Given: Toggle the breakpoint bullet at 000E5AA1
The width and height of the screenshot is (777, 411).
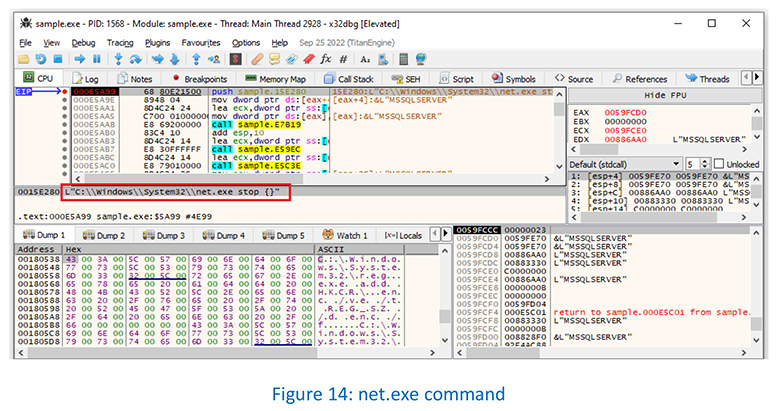Looking at the screenshot, I should [x=64, y=108].
